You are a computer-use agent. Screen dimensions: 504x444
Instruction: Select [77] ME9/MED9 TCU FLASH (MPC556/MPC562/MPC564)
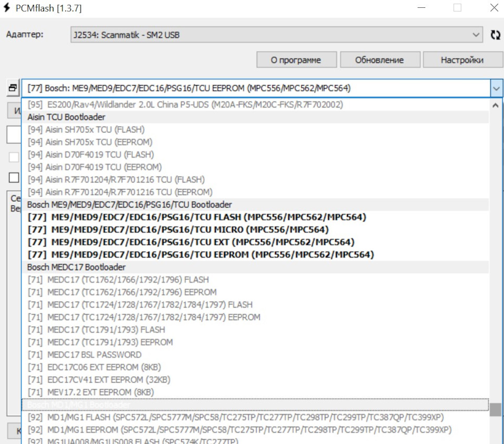click(x=255, y=217)
